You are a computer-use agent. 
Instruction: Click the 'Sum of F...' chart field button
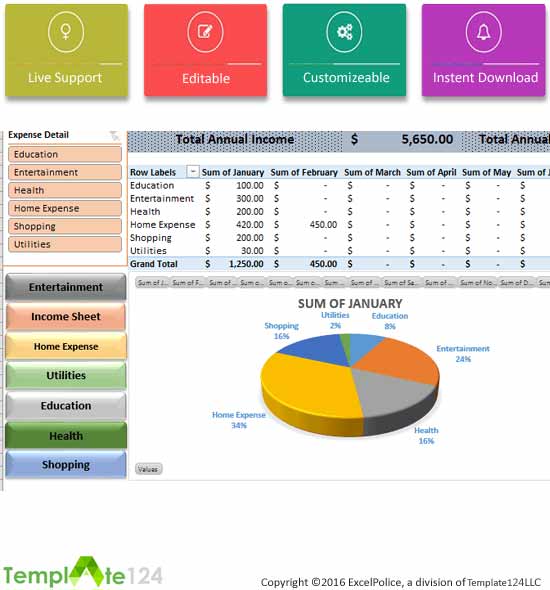coord(188,283)
